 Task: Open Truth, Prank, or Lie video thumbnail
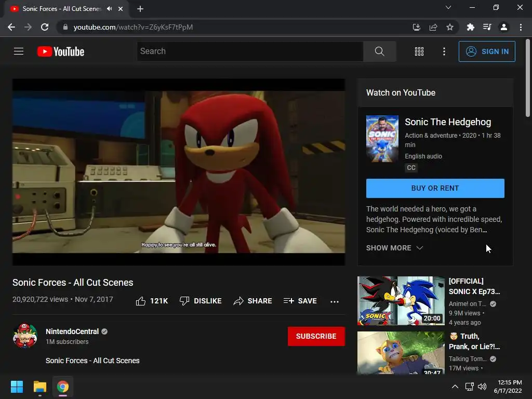[x=401, y=353]
